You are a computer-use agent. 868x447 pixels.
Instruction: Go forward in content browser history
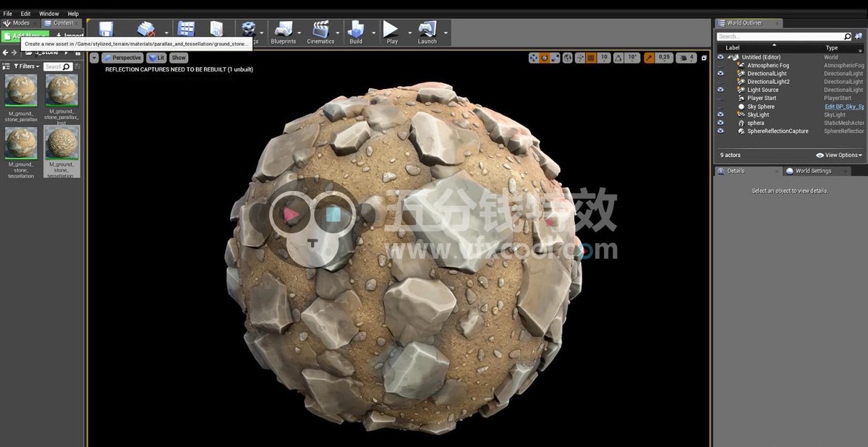tap(14, 52)
